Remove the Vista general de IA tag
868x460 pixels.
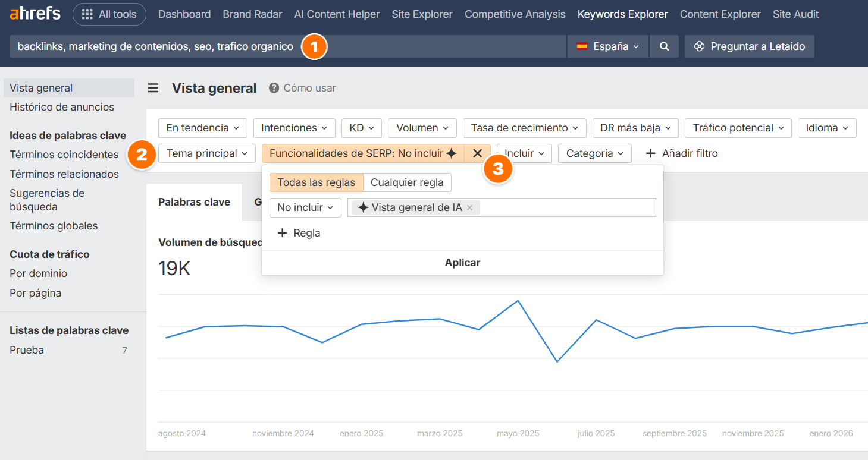tap(469, 207)
